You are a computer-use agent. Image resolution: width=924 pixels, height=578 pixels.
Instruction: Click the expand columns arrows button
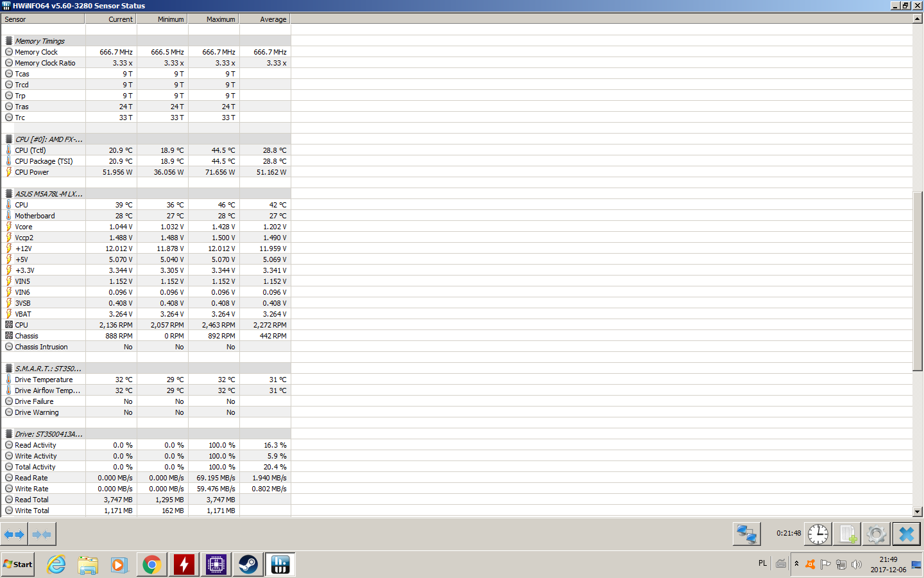14,534
